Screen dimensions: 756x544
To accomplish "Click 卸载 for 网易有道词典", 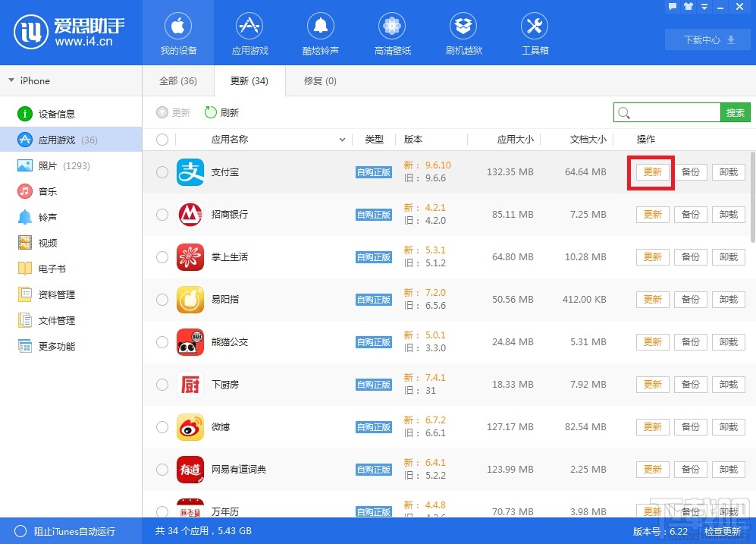I will [x=729, y=469].
